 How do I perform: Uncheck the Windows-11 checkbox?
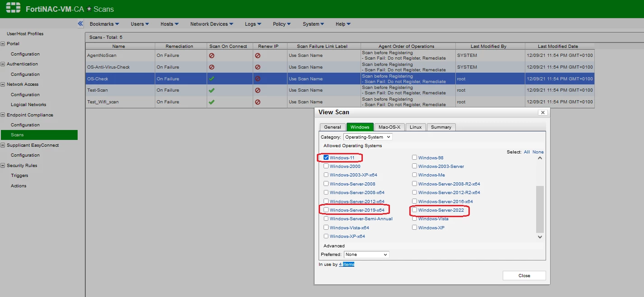click(x=326, y=158)
